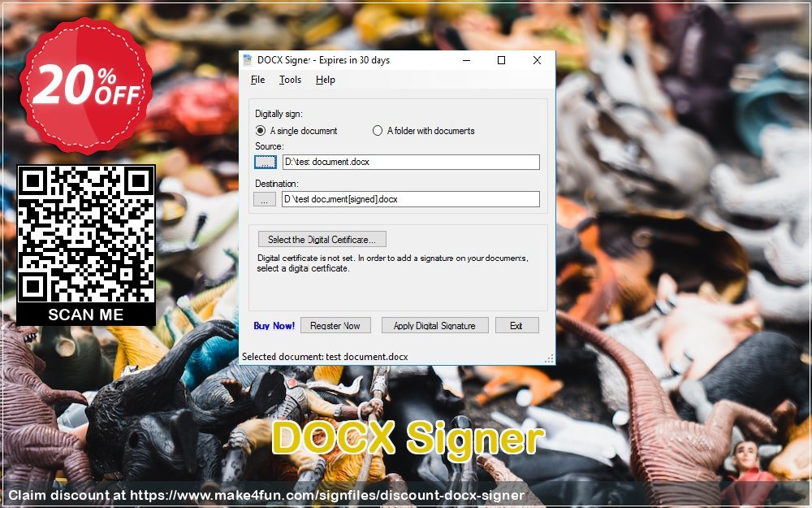This screenshot has height=508, width=812.
Task: Click into the Source path field
Action: coord(411,162)
